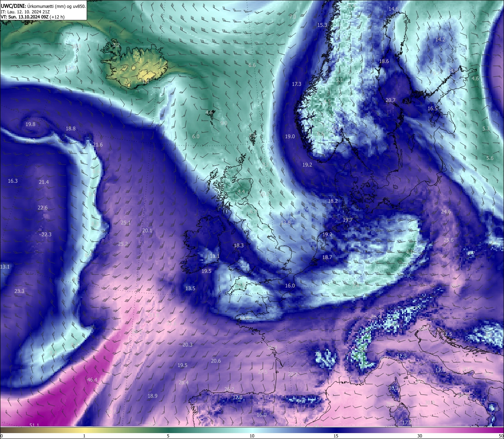The image size is (504, 439).
Task: Click the 20.7 value over the Baltic
Action: 390,101
